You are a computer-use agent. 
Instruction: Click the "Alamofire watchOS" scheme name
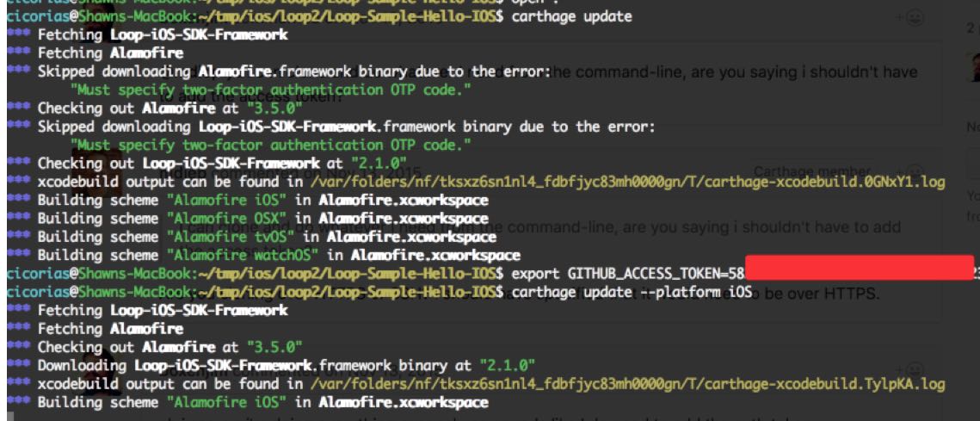[243, 255]
